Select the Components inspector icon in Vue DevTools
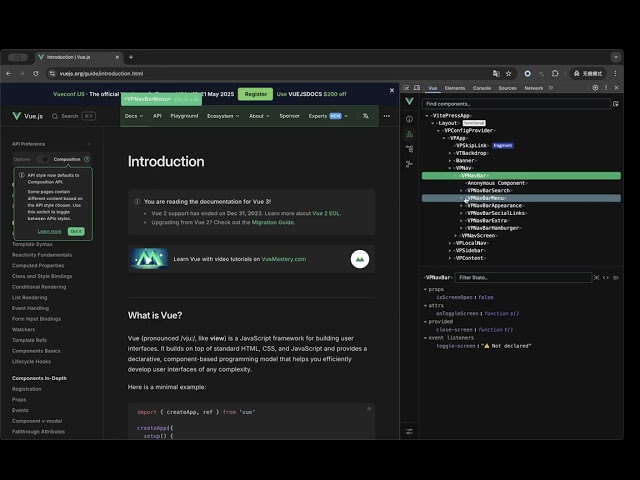640x480 pixels. (x=409, y=134)
